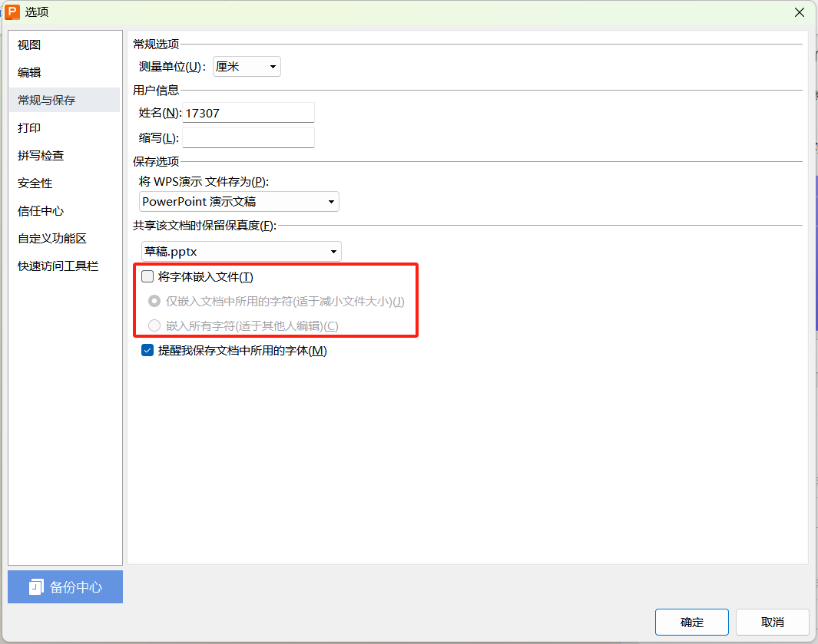Expand the 测量单位 dropdown showing 厘米
818x644 pixels.
click(x=246, y=67)
